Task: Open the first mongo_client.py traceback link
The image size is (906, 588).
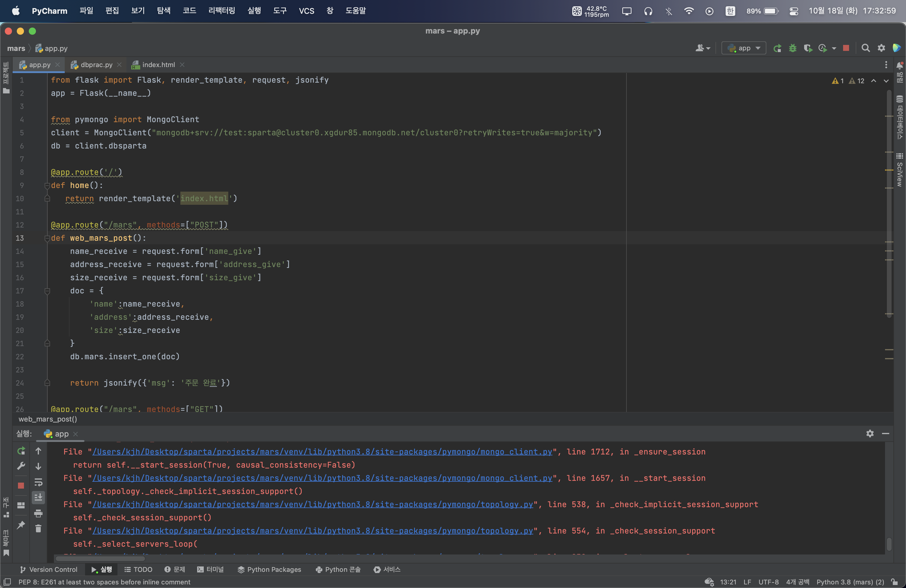Action: (x=322, y=452)
